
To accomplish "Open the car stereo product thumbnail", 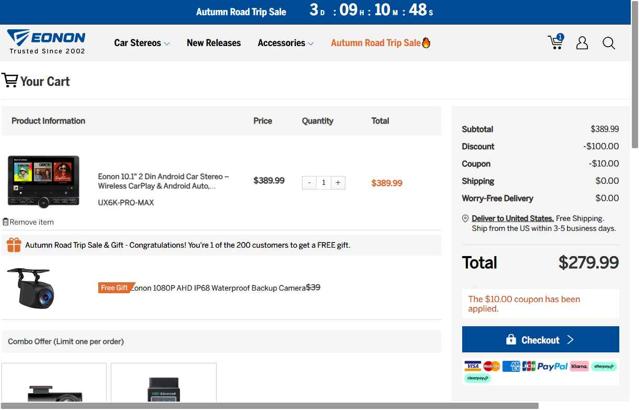I will pyautogui.click(x=44, y=181).
